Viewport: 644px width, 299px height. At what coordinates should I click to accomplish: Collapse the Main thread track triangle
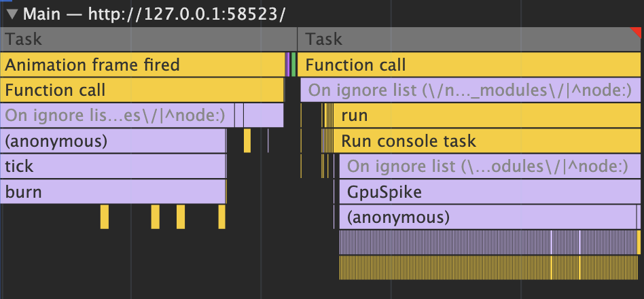tap(10, 14)
